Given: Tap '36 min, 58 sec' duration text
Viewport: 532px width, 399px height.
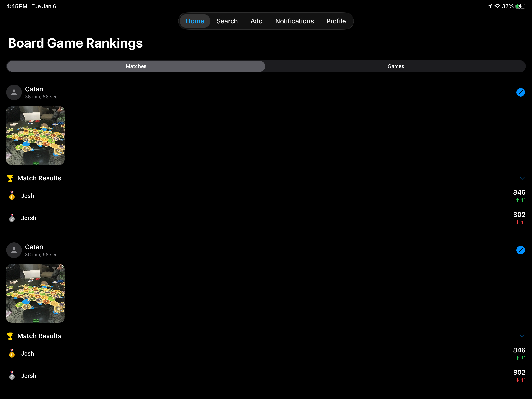Looking at the screenshot, I should 41,255.
